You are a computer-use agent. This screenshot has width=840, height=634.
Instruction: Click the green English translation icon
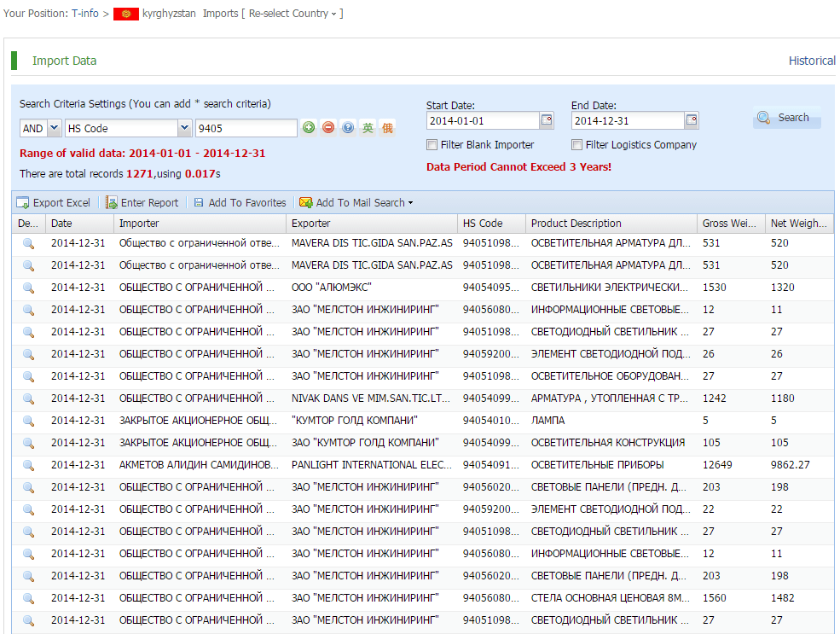(368, 128)
